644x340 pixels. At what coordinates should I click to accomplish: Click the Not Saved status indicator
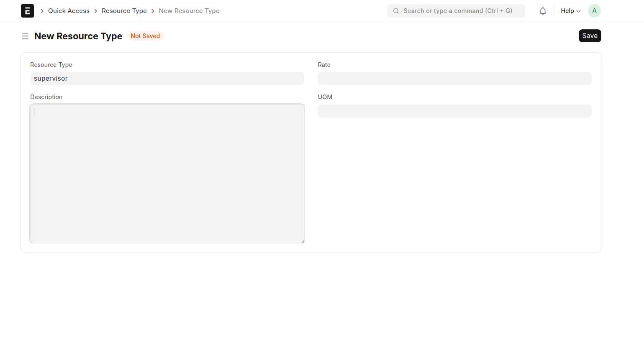click(x=145, y=36)
